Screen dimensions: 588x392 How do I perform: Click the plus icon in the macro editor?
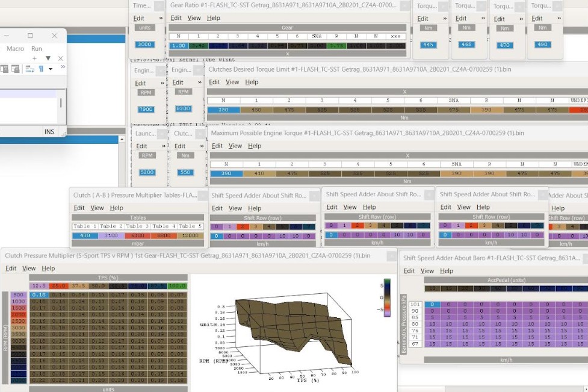click(34, 58)
